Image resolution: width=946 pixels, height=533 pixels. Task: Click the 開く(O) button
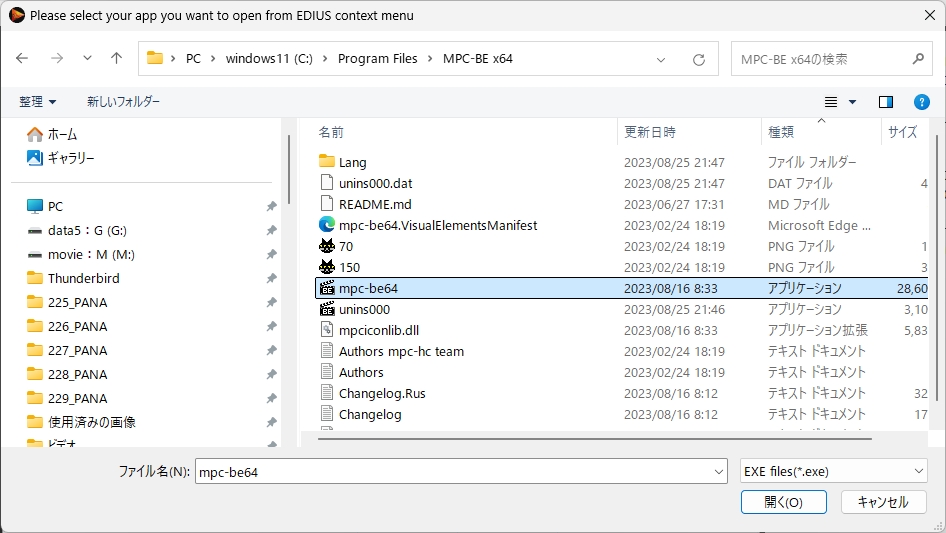pos(784,502)
